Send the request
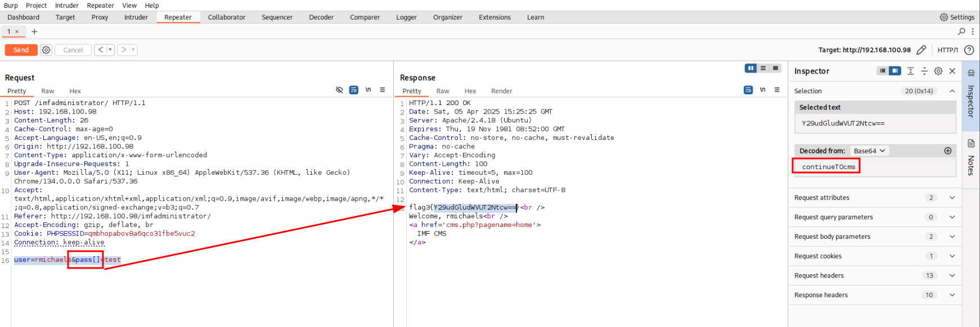 (21, 50)
